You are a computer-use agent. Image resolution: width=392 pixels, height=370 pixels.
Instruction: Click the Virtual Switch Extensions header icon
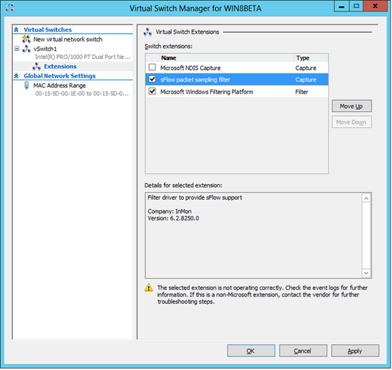[148, 32]
